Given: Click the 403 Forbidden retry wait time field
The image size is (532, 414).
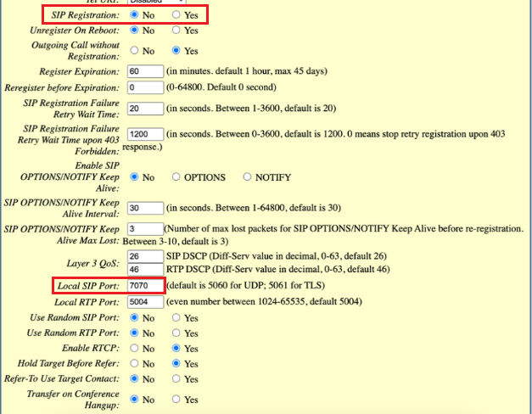Looking at the screenshot, I should click(x=146, y=134).
